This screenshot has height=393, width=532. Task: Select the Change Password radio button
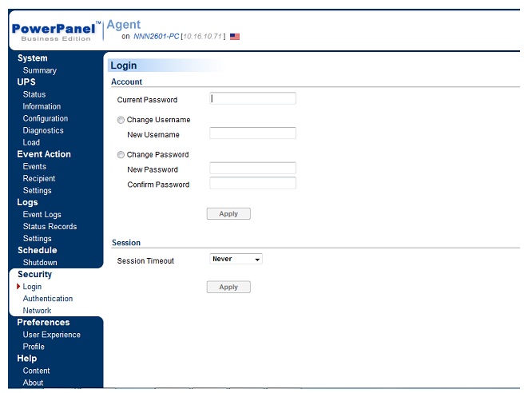pos(121,155)
